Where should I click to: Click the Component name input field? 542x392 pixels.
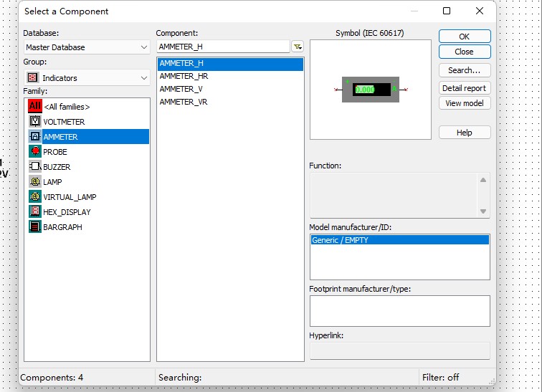tap(223, 47)
